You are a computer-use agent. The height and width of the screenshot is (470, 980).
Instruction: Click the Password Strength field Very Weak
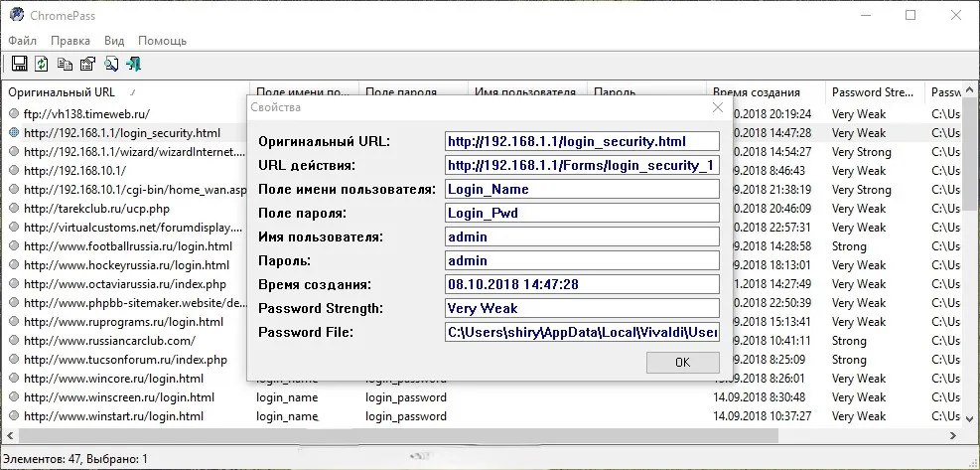(x=582, y=308)
